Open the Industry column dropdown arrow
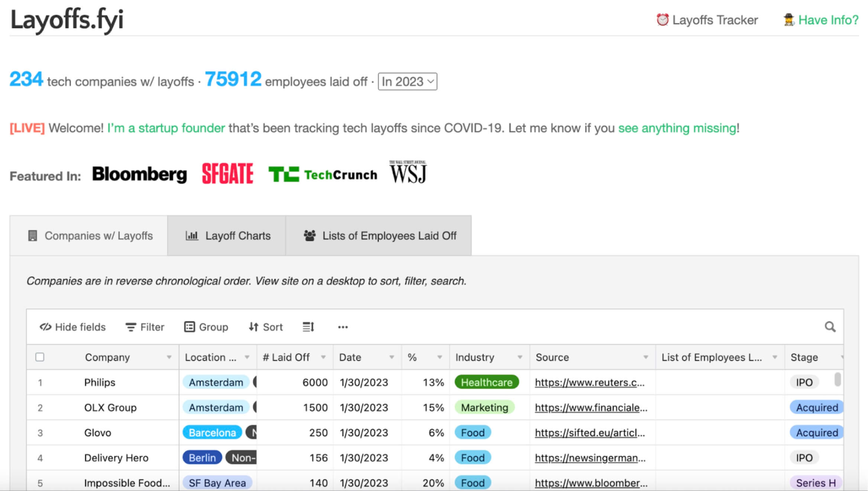The height and width of the screenshot is (491, 868). point(520,357)
